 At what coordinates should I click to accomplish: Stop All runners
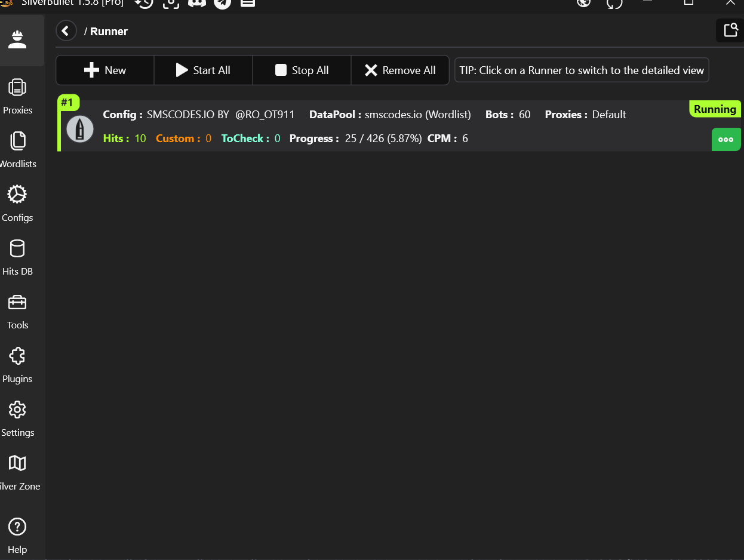pos(302,70)
